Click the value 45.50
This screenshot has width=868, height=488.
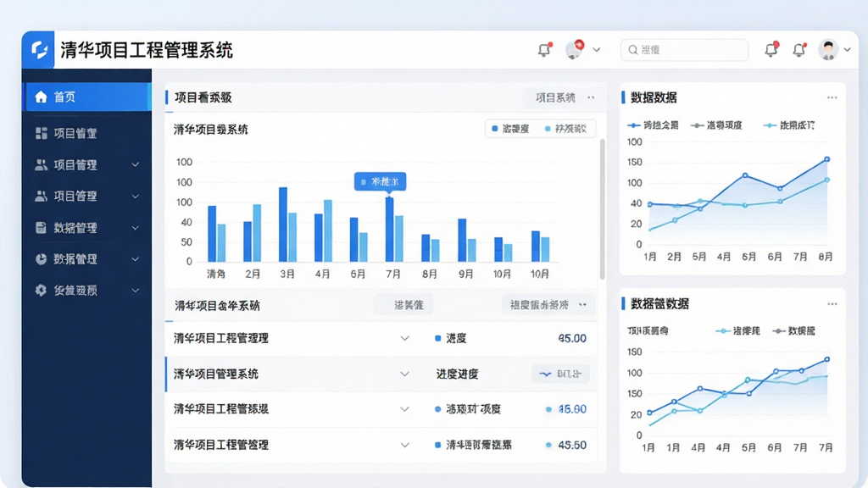[572, 445]
